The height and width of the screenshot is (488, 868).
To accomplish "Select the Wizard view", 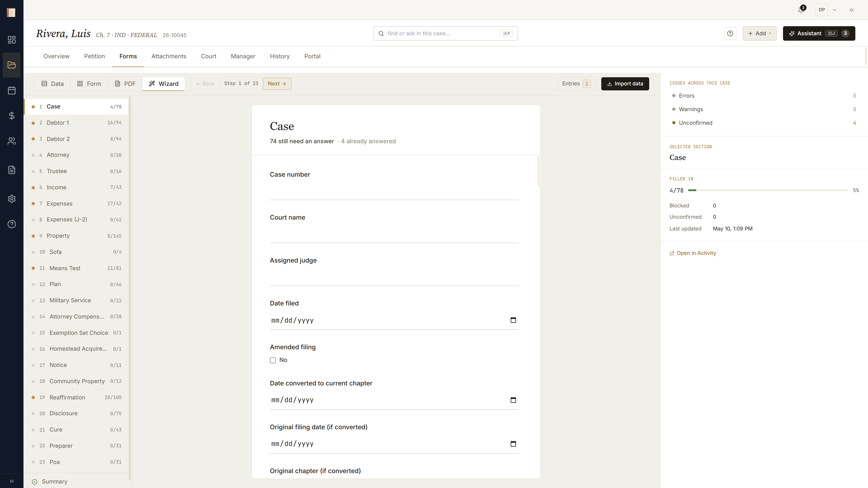I will point(163,84).
